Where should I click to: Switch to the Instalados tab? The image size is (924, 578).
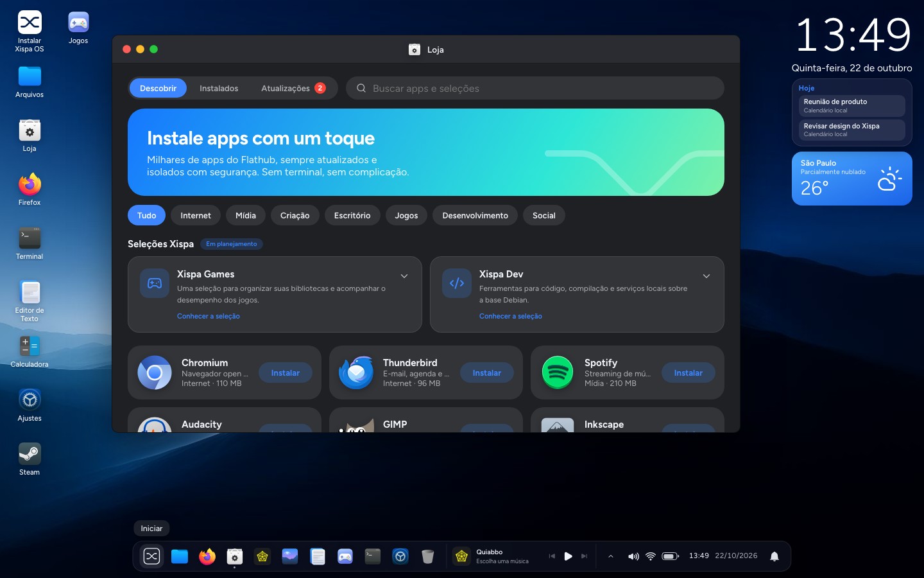[x=219, y=88]
